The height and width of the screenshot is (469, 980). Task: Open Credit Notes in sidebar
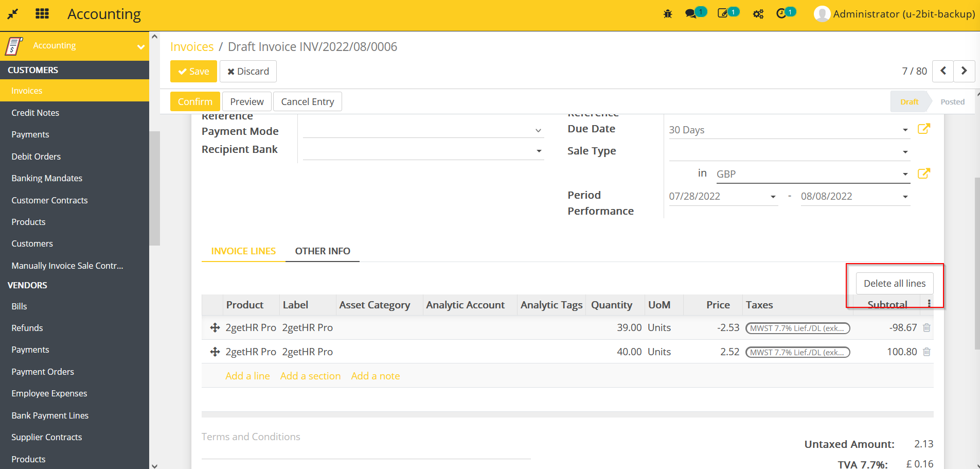(x=35, y=113)
